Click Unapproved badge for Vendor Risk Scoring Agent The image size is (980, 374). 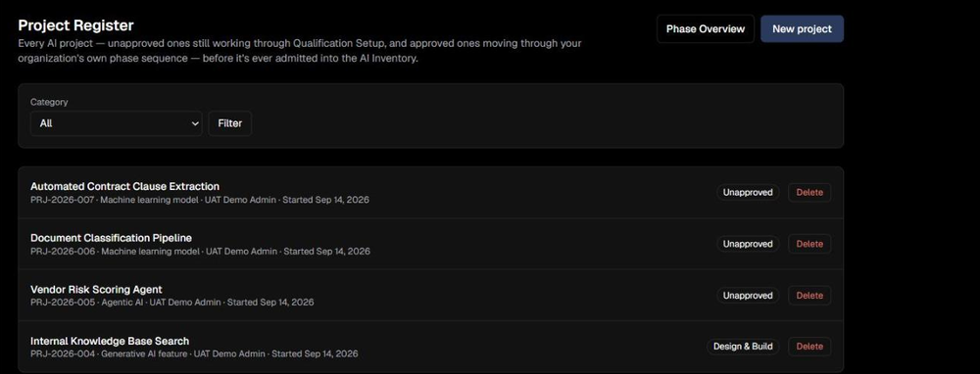[x=748, y=296]
